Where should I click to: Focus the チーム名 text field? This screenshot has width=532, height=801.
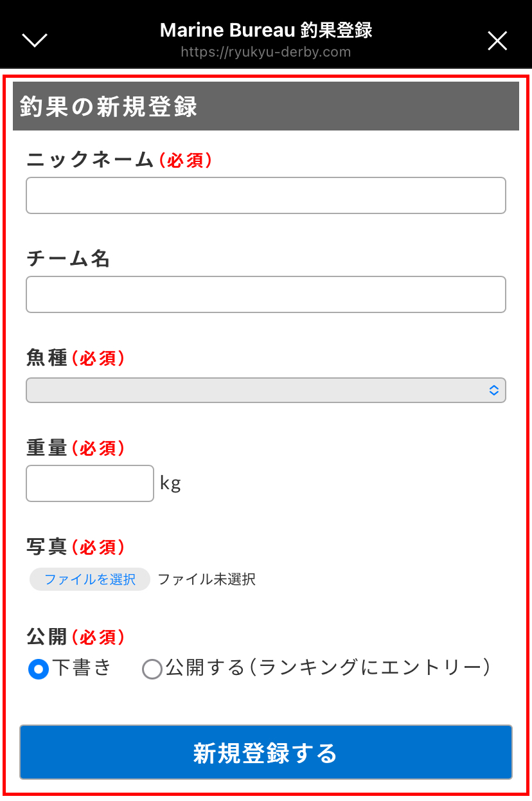265,294
